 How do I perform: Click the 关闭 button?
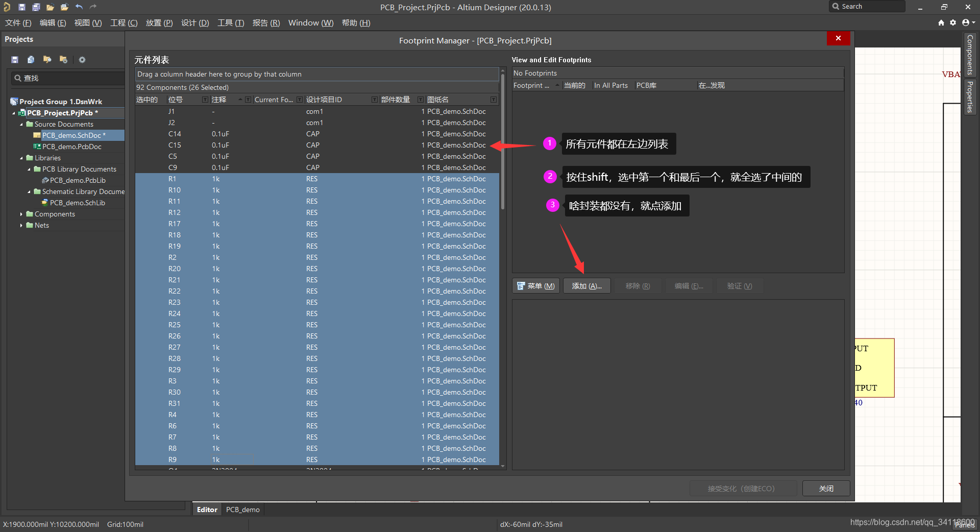[826, 489]
